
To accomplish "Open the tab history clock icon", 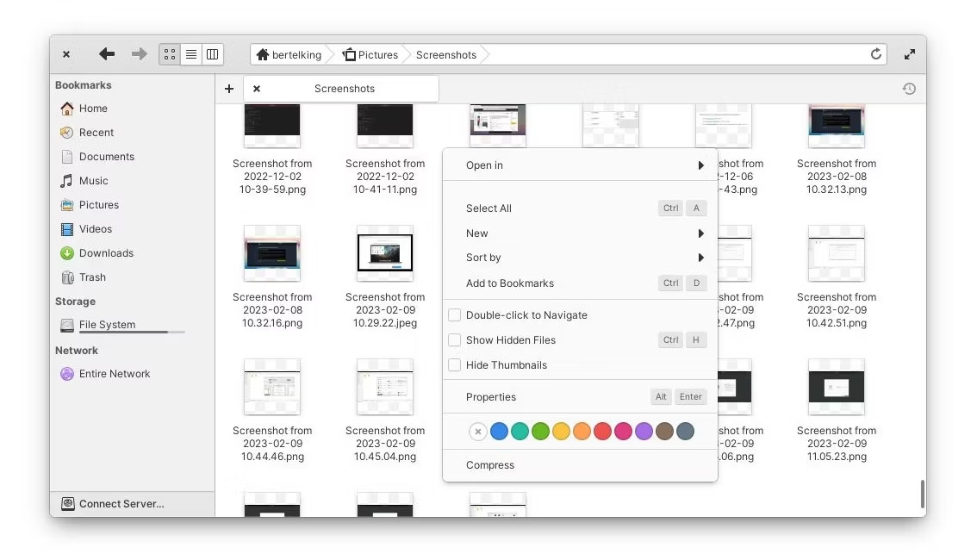I will [x=909, y=89].
